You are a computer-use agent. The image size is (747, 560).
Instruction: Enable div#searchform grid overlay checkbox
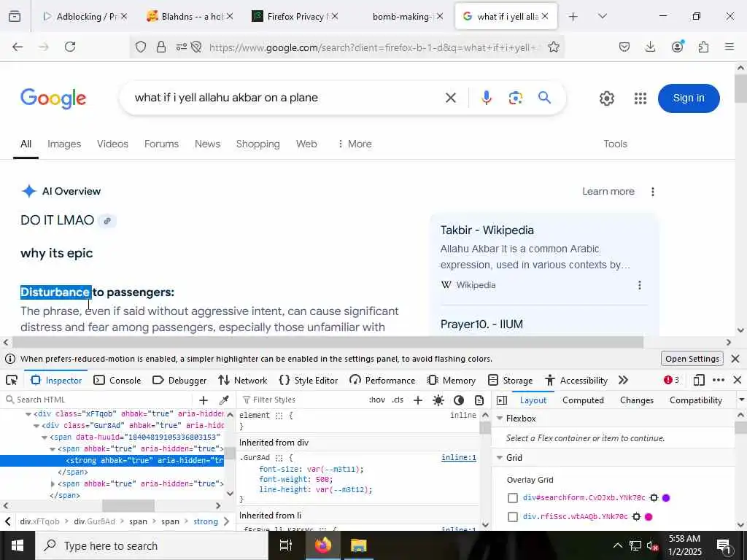tap(513, 498)
